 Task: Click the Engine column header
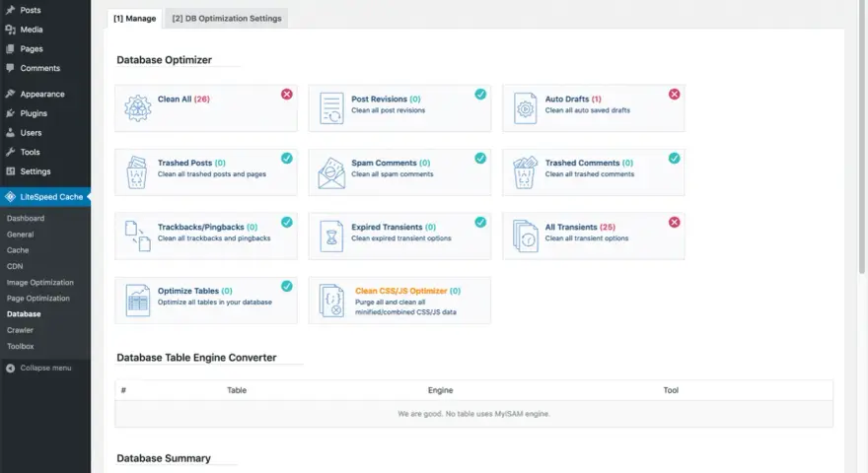(x=440, y=390)
